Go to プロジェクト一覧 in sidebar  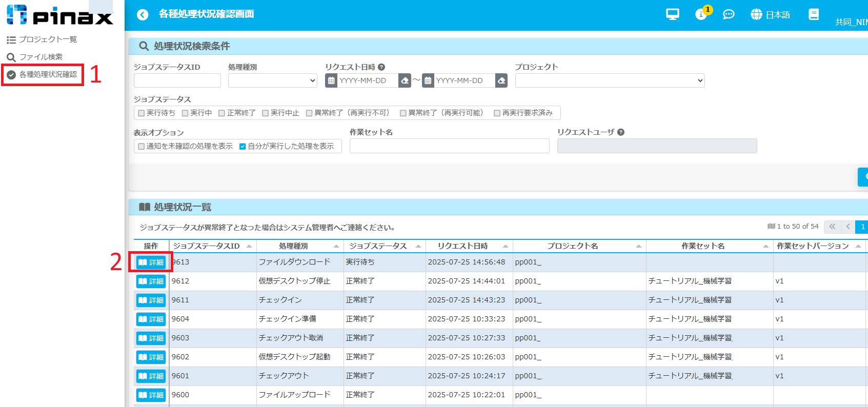[42, 39]
